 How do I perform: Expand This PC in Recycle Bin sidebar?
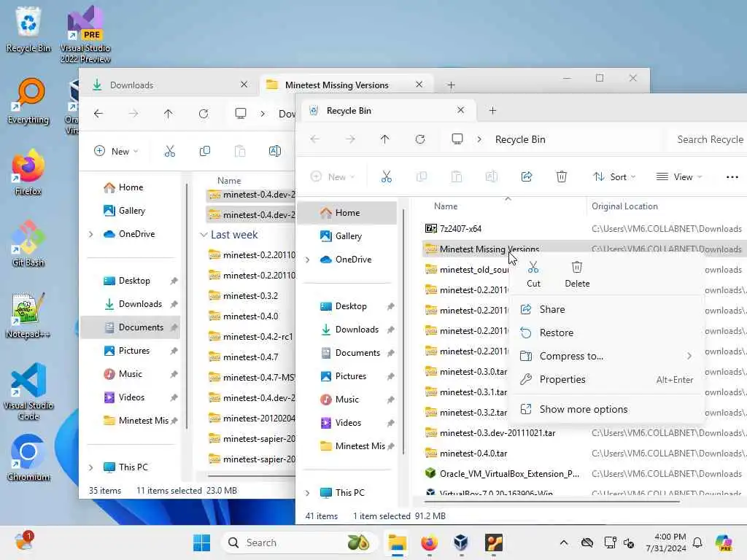(x=308, y=493)
